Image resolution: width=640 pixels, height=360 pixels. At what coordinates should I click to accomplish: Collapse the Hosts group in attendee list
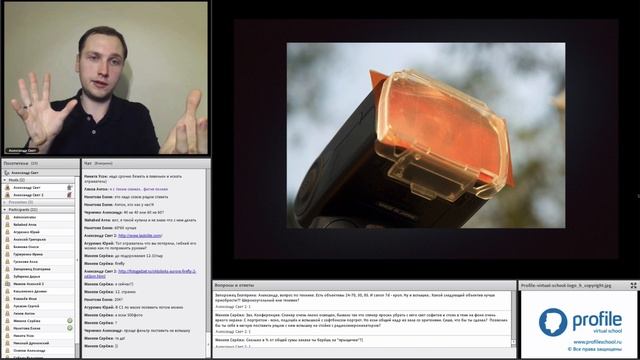(5, 180)
